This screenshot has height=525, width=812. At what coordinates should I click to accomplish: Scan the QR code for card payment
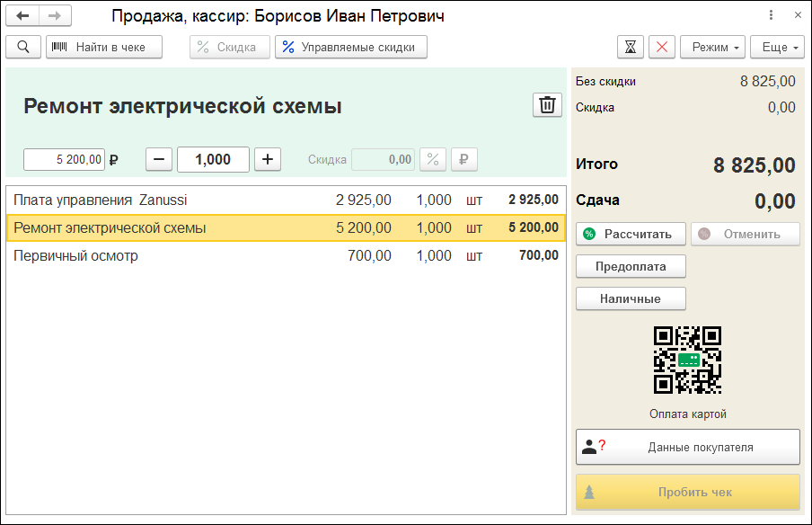point(687,360)
